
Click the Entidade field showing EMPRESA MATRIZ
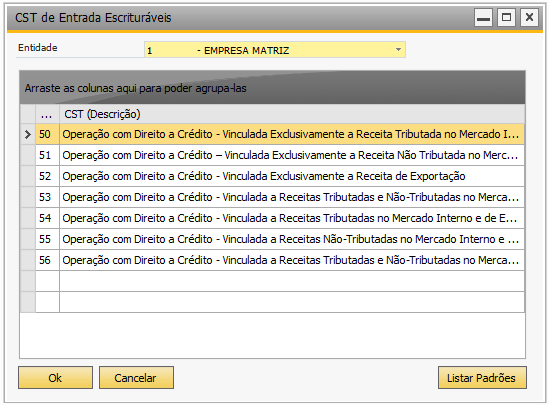pyautogui.click(x=275, y=50)
